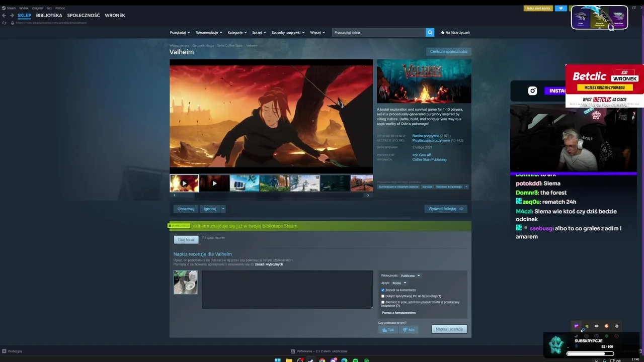The image size is (644, 362).
Task: Expand Sposoby rozgrywki menu
Action: pyautogui.click(x=288, y=32)
